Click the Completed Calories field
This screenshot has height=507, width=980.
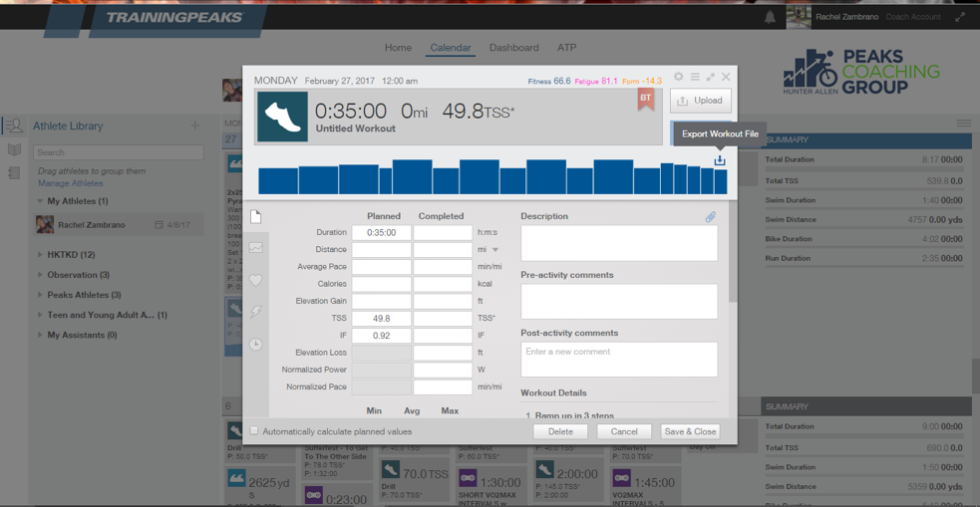pyautogui.click(x=443, y=284)
